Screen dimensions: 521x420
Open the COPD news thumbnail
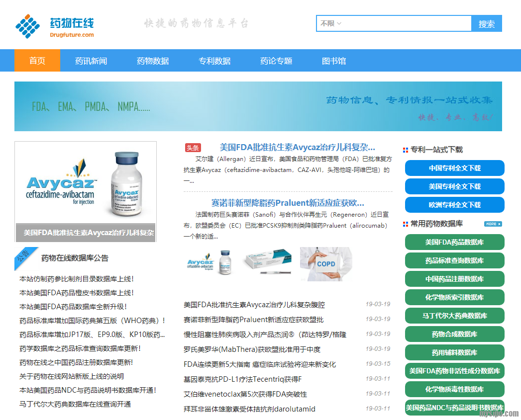click(x=325, y=264)
